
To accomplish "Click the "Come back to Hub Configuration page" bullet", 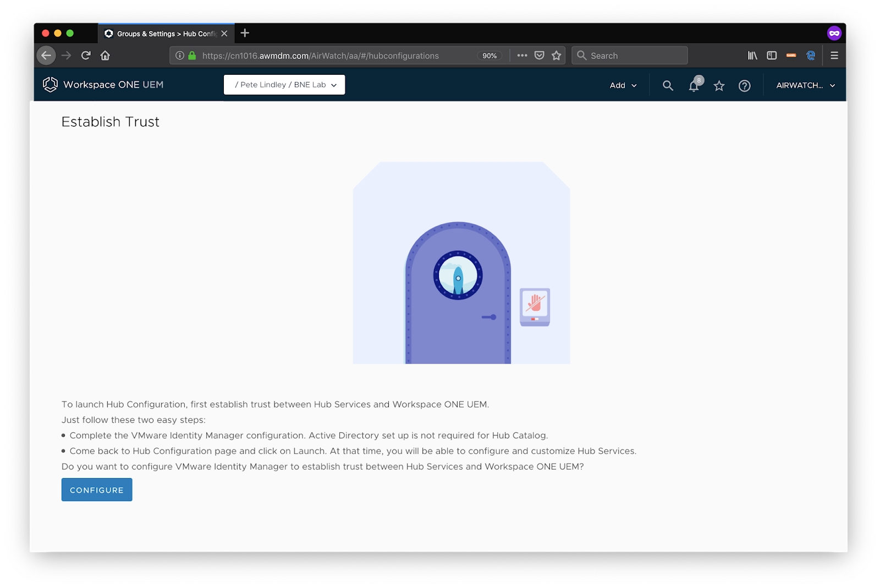I will [353, 451].
